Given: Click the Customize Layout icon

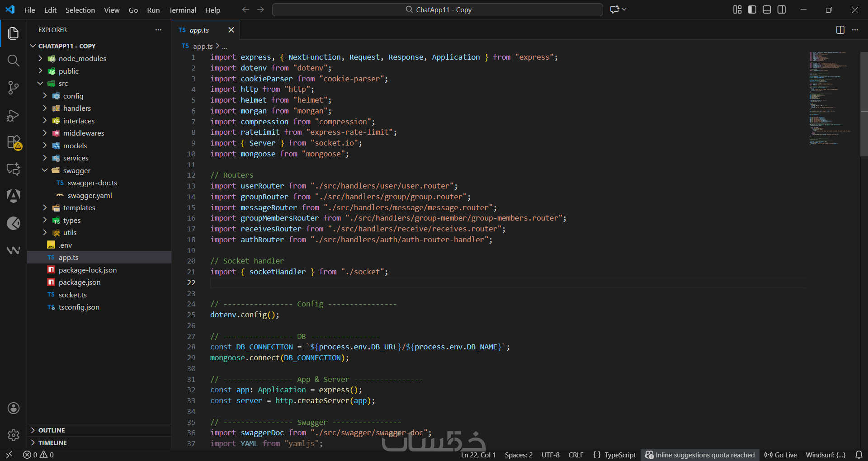Looking at the screenshot, I should 737,9.
